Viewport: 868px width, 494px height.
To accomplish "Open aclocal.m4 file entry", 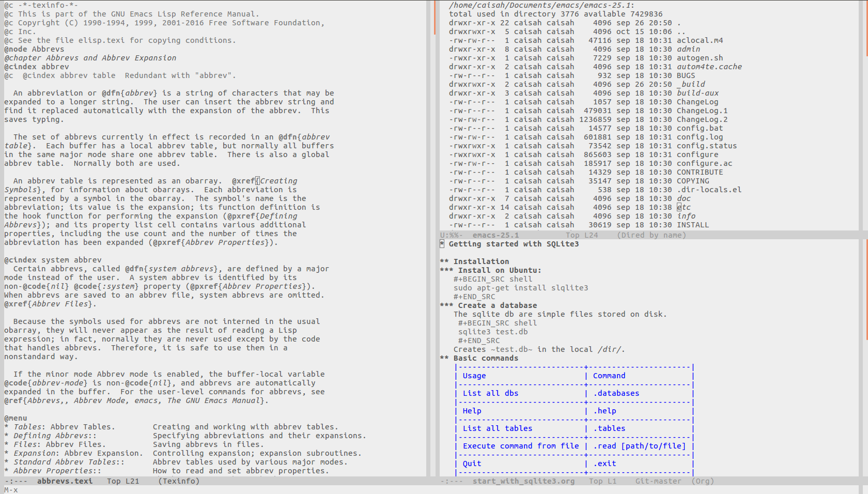I will (700, 40).
